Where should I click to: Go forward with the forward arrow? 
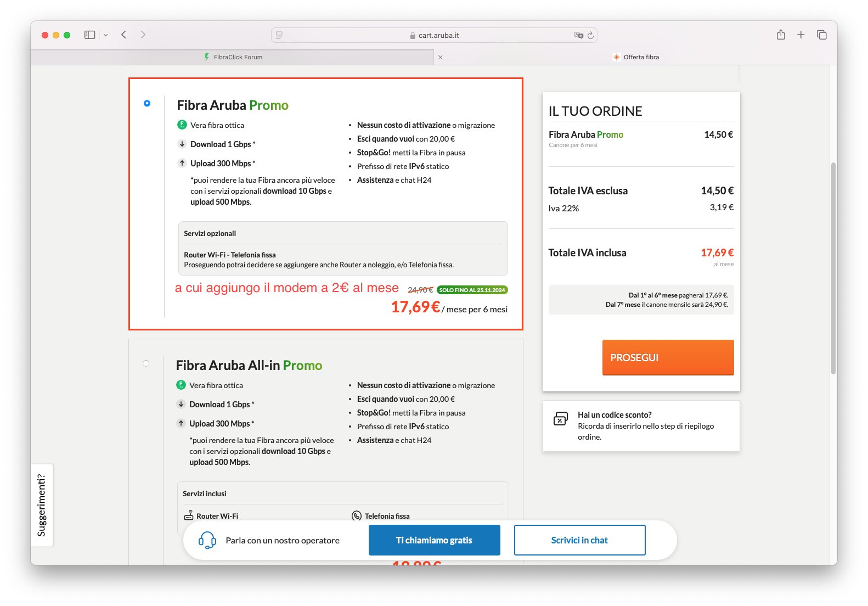(143, 35)
